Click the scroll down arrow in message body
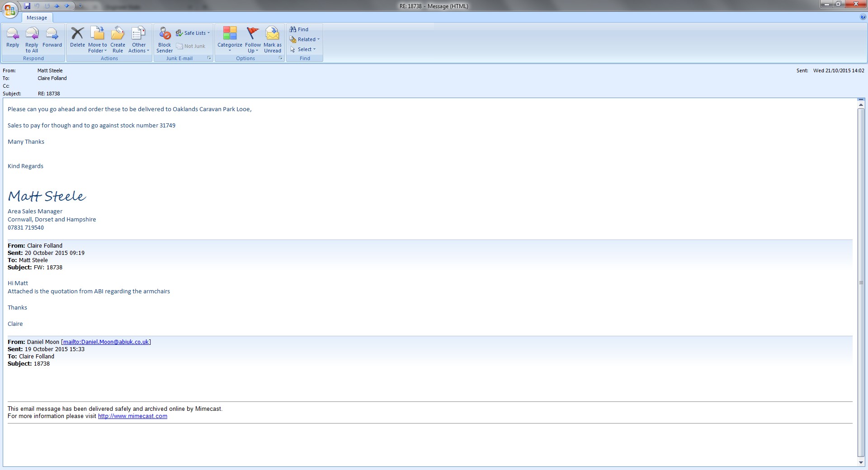This screenshot has height=470, width=868. tap(861, 462)
